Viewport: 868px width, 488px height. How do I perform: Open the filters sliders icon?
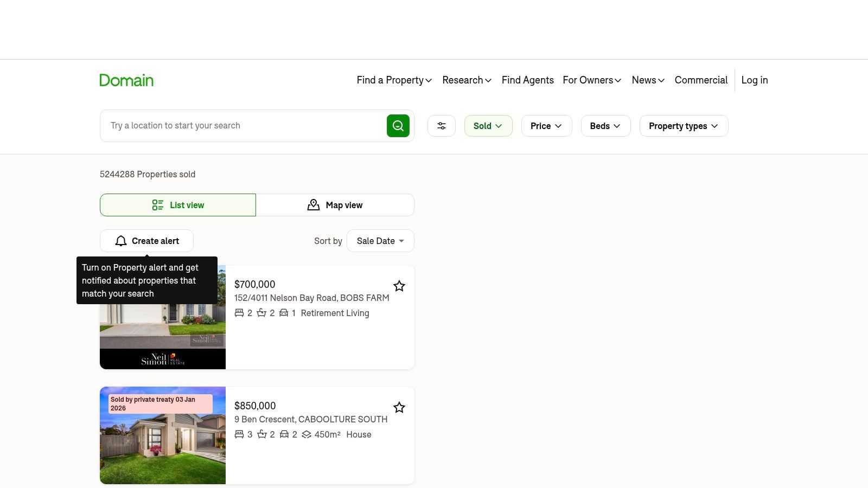[x=441, y=125]
